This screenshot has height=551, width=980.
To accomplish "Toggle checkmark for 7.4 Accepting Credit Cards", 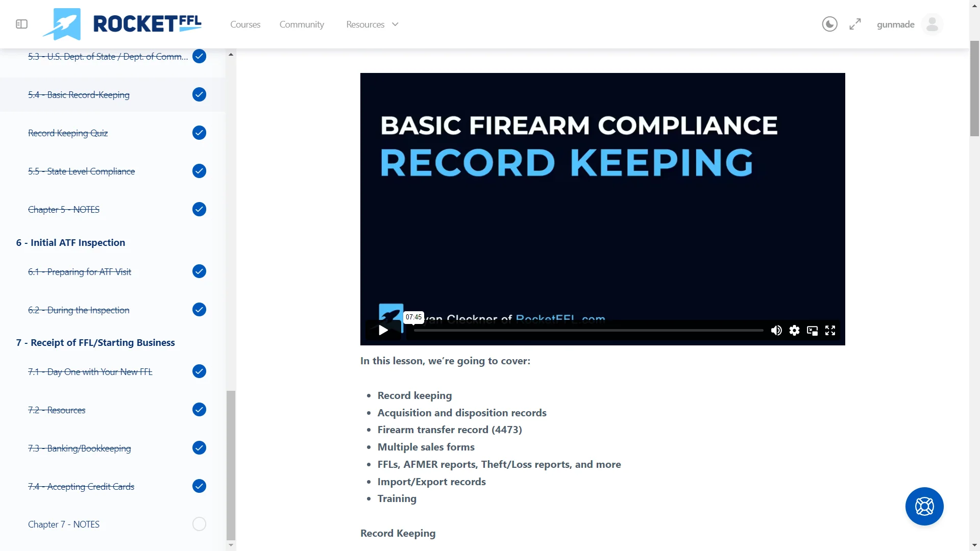I will point(199,486).
